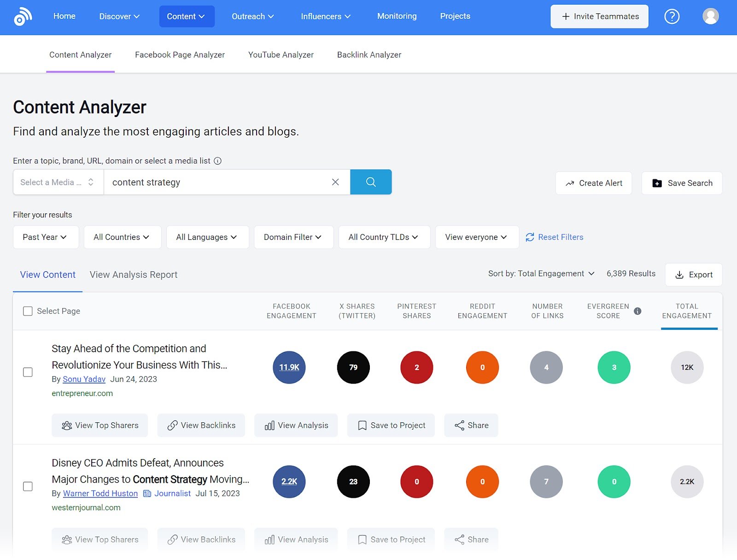The width and height of the screenshot is (737, 560).
Task: Click the Evergreen Score info icon
Action: 638,310
